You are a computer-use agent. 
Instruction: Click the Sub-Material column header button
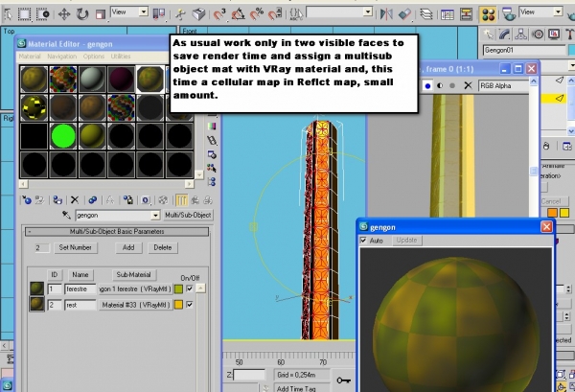coord(133,275)
